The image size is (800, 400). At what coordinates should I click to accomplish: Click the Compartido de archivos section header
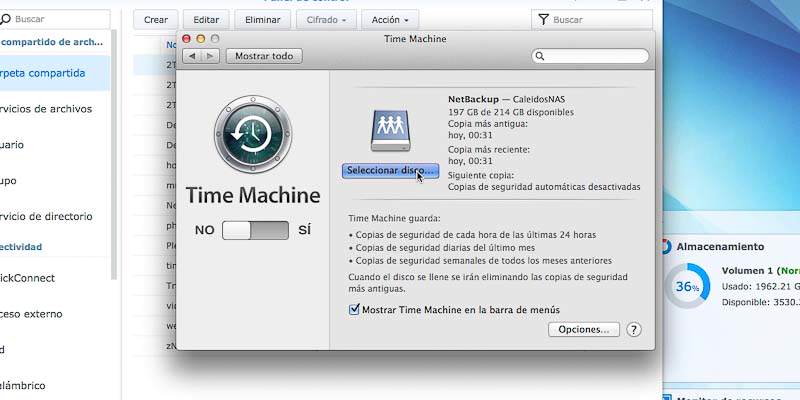click(52, 42)
